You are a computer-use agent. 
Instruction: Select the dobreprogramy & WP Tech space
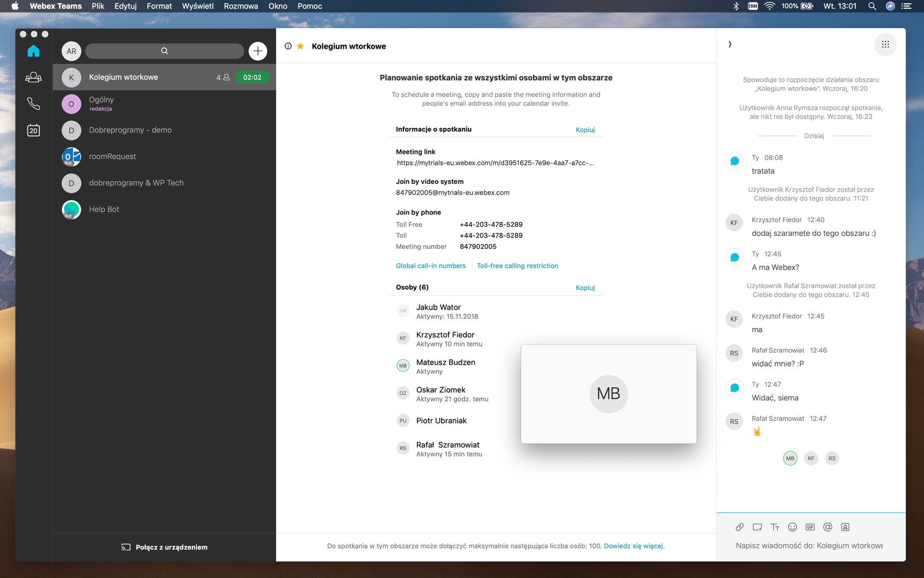[x=164, y=183]
